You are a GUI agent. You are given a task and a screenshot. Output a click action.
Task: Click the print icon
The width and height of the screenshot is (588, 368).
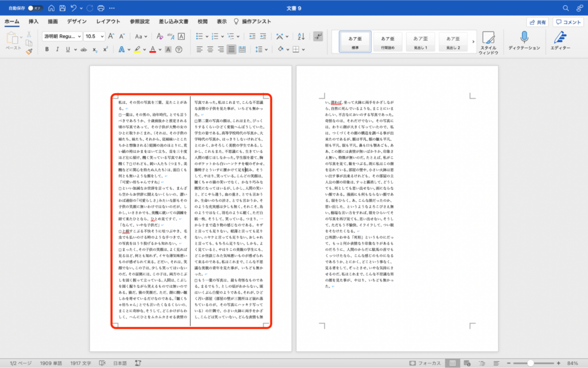pyautogui.click(x=100, y=8)
